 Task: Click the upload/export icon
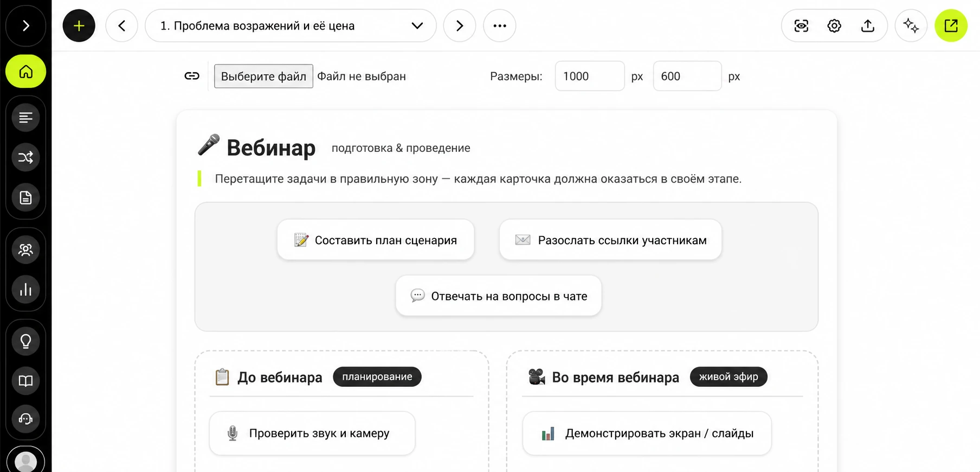(x=868, y=25)
